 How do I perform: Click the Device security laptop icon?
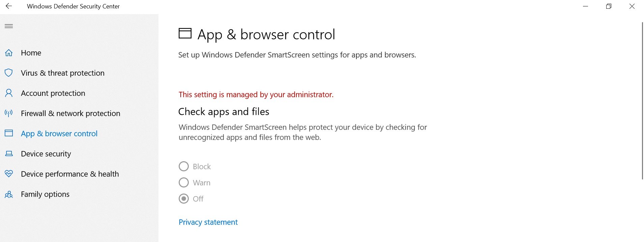tap(9, 154)
